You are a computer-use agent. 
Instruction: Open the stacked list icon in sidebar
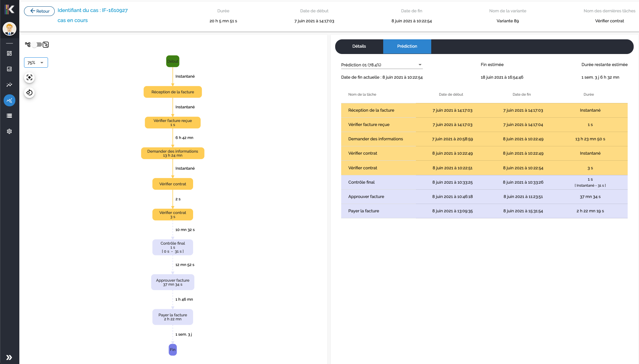point(9,116)
